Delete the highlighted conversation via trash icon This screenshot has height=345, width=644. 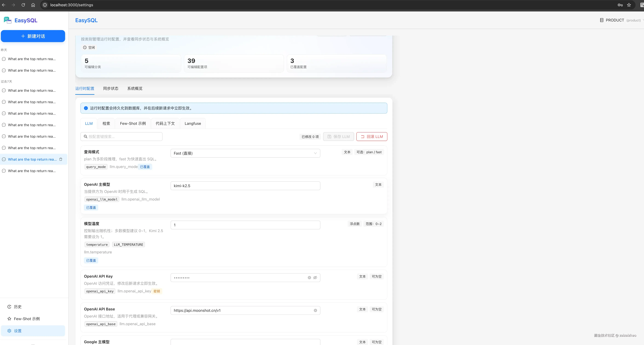(x=61, y=159)
